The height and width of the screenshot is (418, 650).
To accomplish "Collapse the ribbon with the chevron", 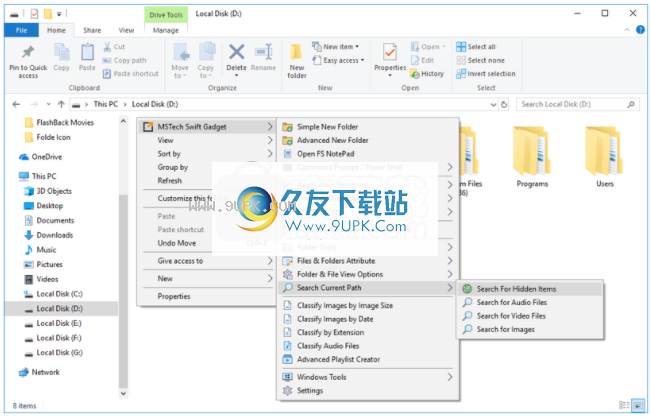I will (x=627, y=30).
